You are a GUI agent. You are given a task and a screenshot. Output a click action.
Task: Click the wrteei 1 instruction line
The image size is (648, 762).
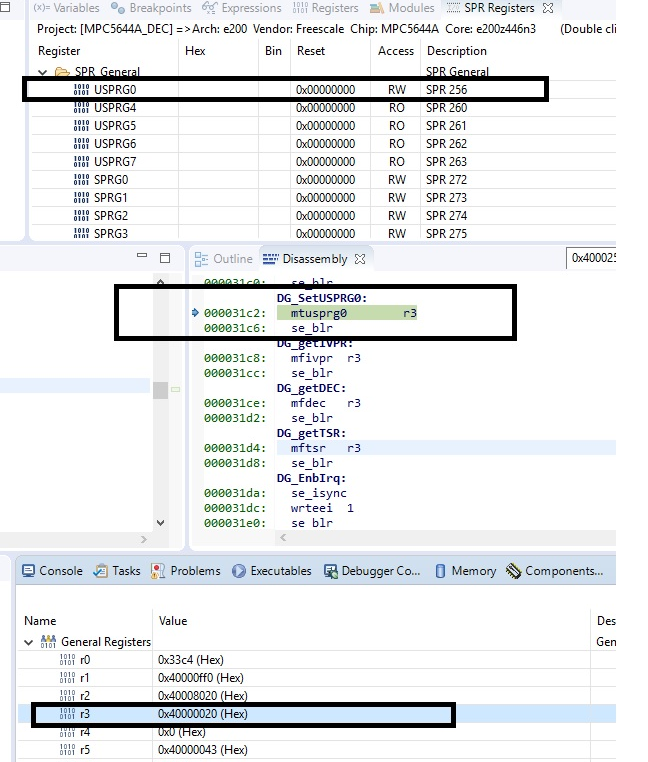pyautogui.click(x=322, y=508)
